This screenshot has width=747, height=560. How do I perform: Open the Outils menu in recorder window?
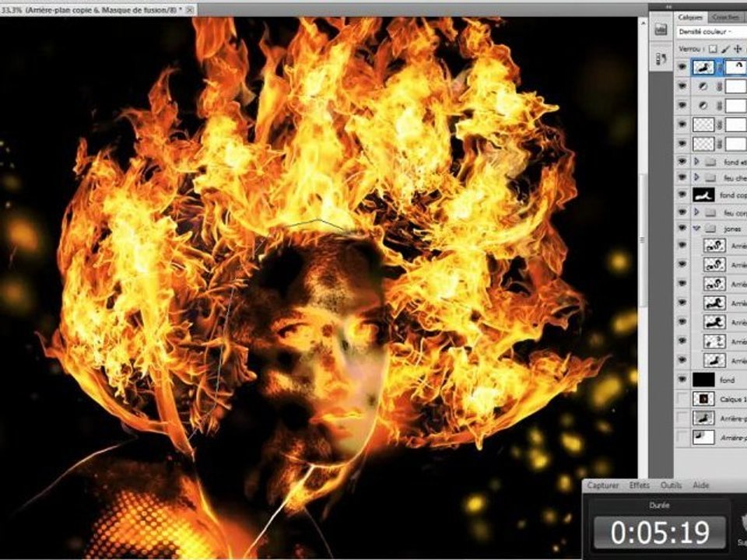coord(671,485)
